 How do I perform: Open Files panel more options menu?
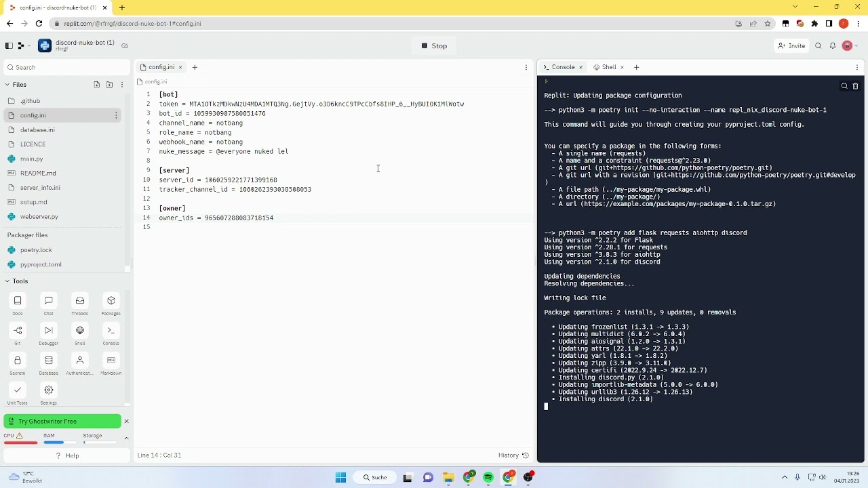(x=122, y=85)
